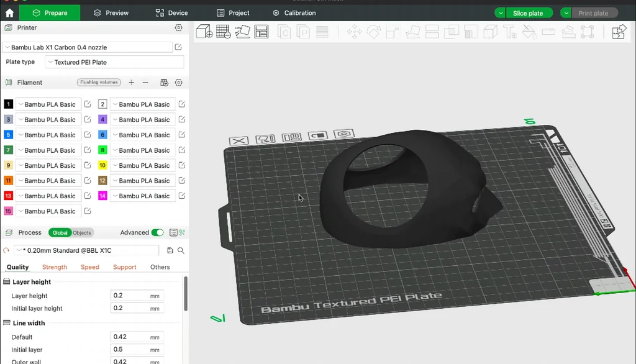
Task: Switch process scope to Global
Action: point(60,233)
